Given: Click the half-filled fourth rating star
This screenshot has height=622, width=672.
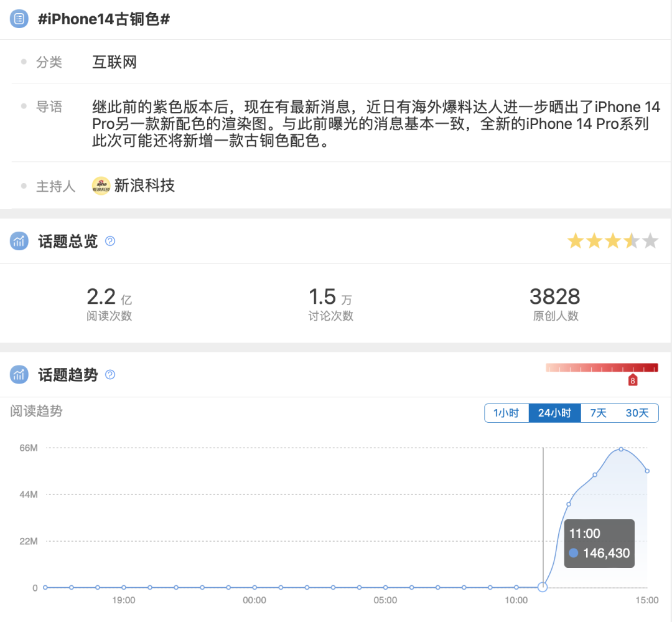Looking at the screenshot, I should pyautogui.click(x=632, y=241).
